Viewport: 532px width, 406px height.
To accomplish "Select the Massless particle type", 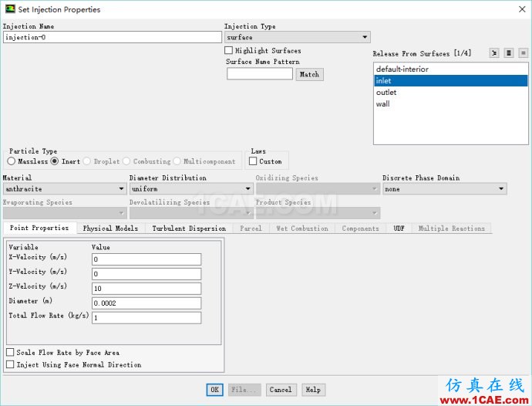I will pyautogui.click(x=12, y=161).
